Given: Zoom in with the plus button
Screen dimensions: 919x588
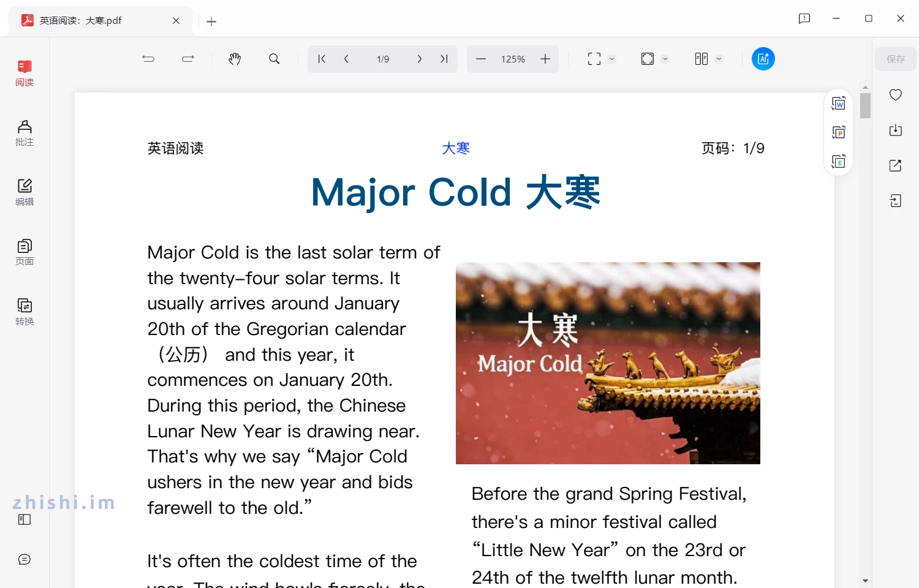Looking at the screenshot, I should 545,59.
